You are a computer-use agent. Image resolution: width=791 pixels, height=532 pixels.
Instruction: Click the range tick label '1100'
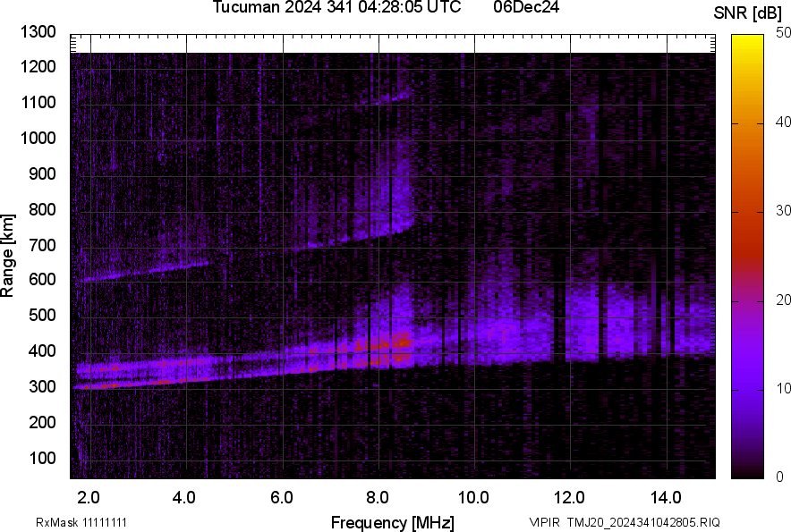pos(38,102)
